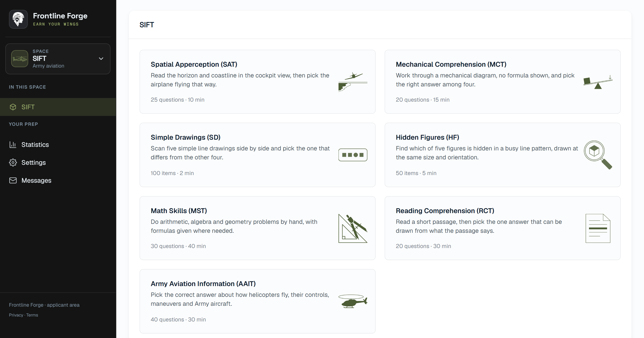Click the document page icon on RCT card
The height and width of the screenshot is (338, 644).
point(598,228)
